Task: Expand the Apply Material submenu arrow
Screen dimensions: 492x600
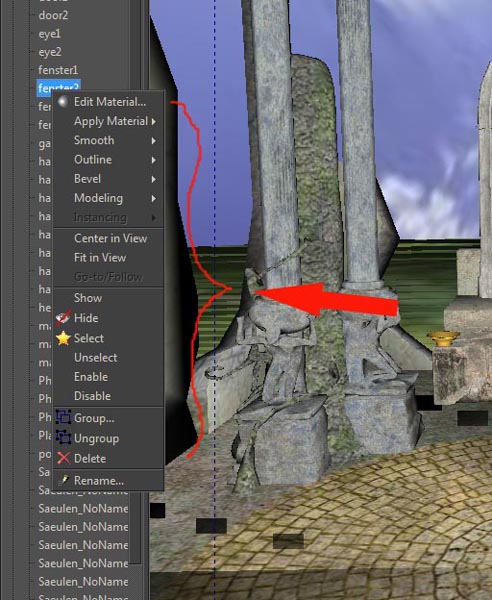Action: coord(153,122)
